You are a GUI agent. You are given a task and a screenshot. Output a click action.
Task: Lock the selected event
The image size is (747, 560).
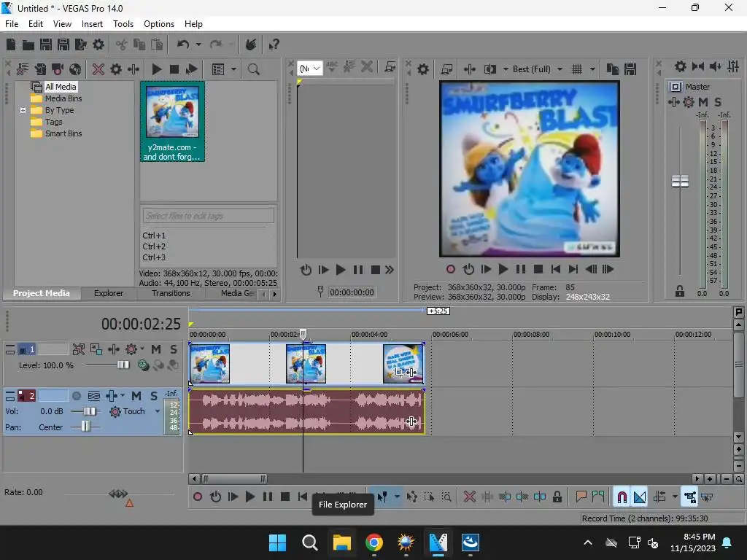click(557, 497)
